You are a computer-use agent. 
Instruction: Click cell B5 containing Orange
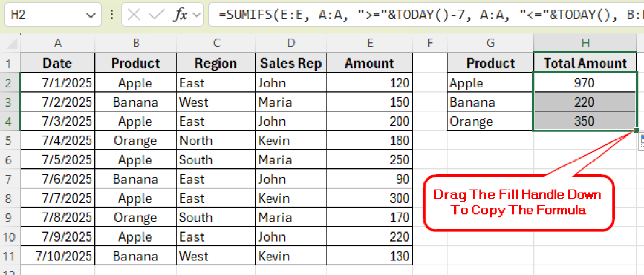135,140
